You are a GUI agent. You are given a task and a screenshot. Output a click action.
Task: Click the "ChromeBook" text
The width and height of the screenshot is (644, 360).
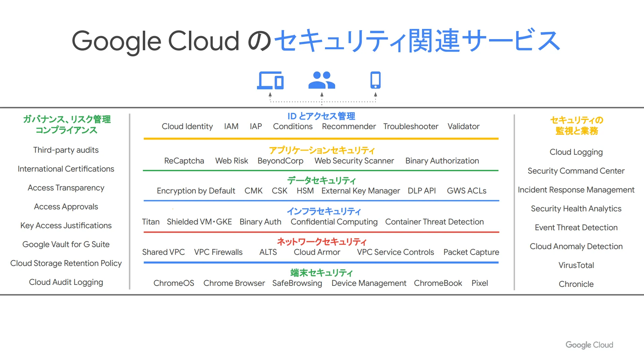[x=438, y=283]
